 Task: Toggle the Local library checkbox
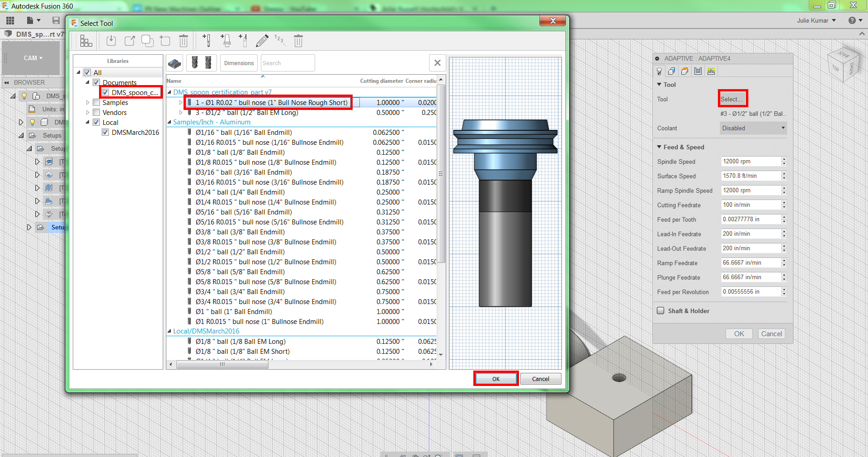96,122
